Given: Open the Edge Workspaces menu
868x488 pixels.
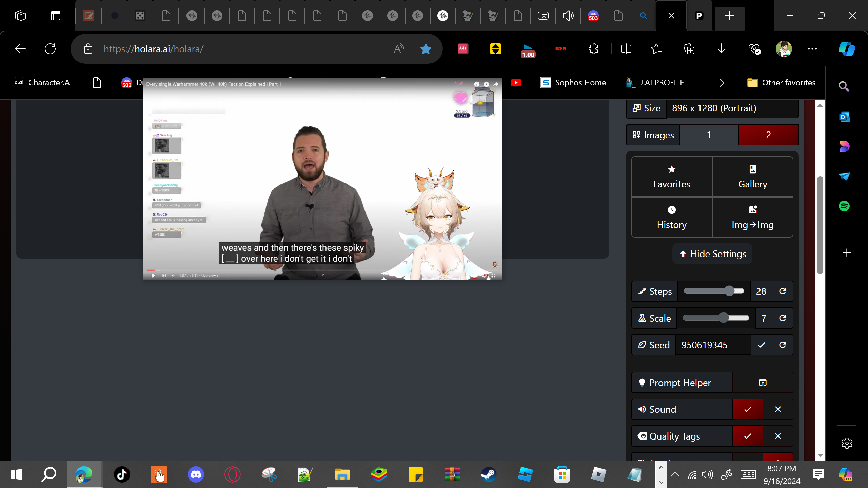Looking at the screenshot, I should (x=20, y=16).
